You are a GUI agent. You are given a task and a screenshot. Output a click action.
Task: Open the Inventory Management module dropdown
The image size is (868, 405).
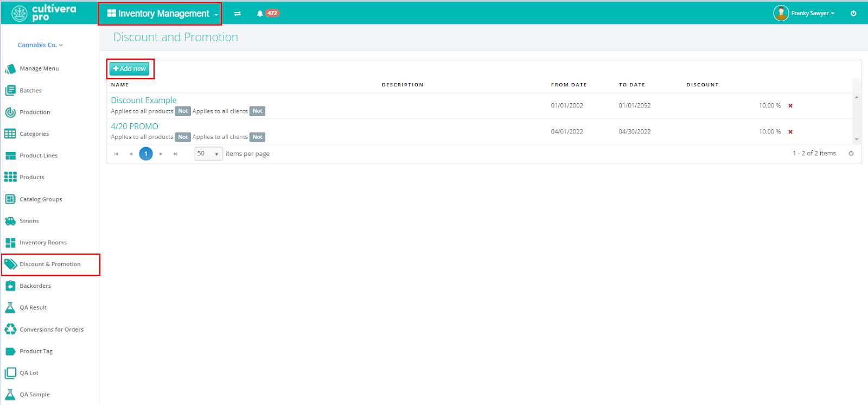162,14
